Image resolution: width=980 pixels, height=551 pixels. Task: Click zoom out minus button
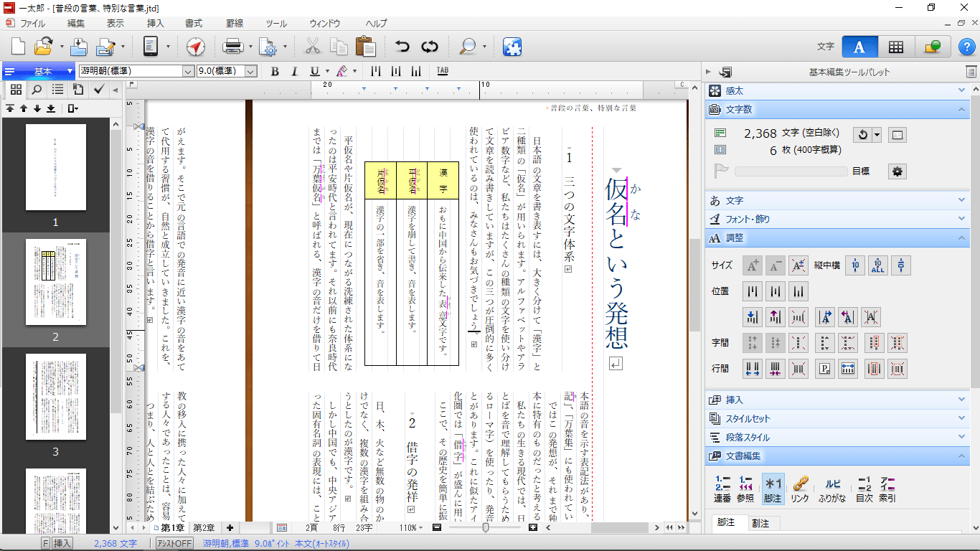coord(437,528)
